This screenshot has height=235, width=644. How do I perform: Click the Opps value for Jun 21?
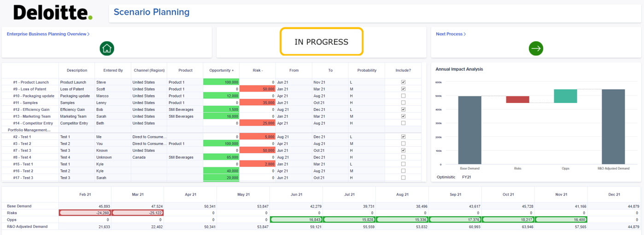[296, 220]
